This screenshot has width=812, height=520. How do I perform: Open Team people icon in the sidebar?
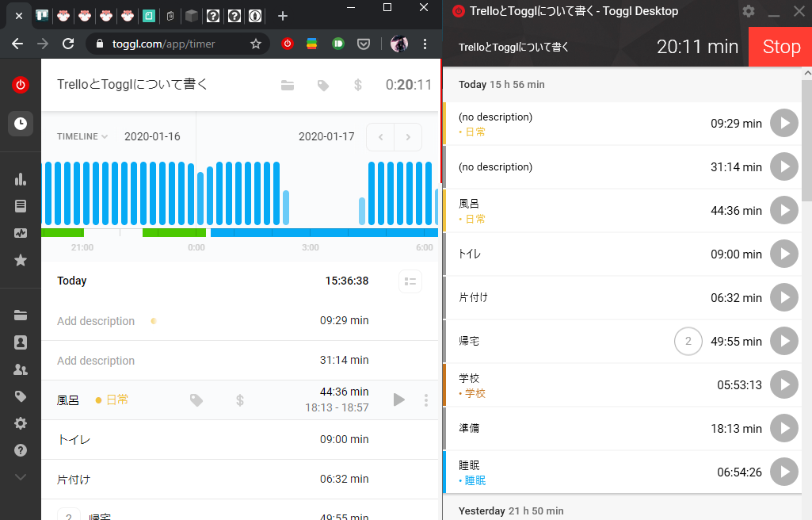coord(20,369)
